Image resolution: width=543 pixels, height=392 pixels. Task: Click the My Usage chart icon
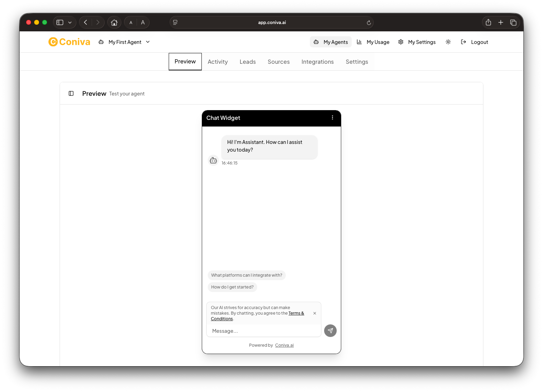pyautogui.click(x=359, y=41)
